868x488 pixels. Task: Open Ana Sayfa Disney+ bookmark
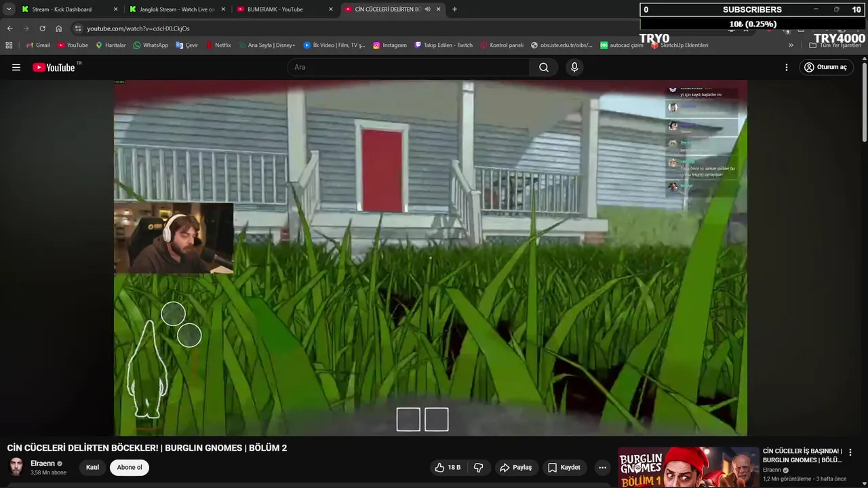[267, 45]
